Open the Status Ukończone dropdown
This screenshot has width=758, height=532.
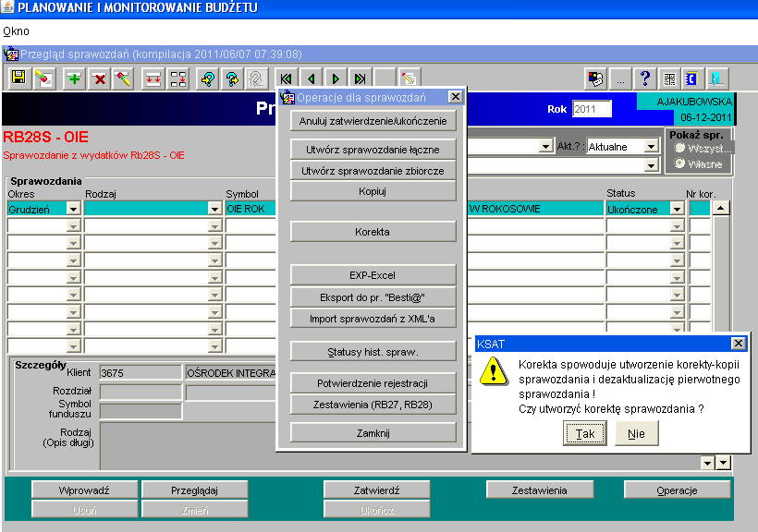point(678,209)
